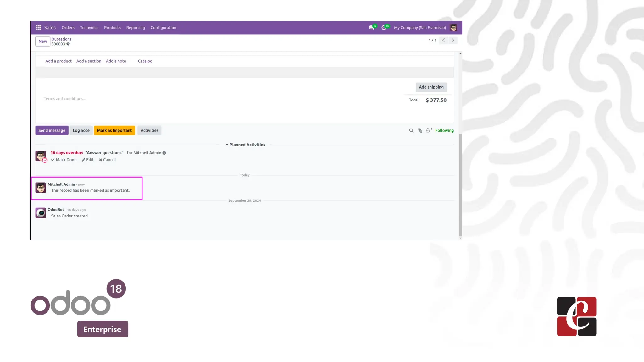This screenshot has width=644, height=362.
Task: Click the Terms and conditions field
Action: (65, 99)
